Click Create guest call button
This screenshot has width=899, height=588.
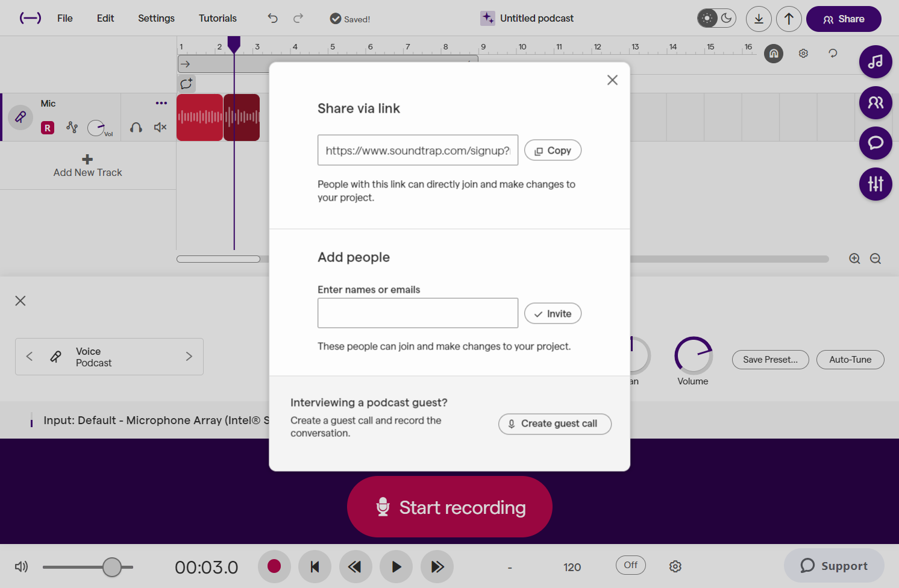coord(555,424)
